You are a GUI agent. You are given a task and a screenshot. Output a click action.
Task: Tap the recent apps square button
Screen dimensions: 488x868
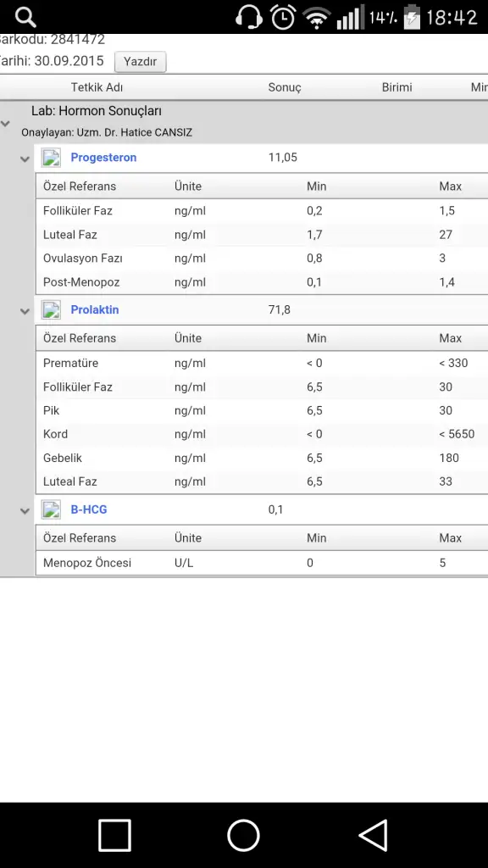click(114, 835)
